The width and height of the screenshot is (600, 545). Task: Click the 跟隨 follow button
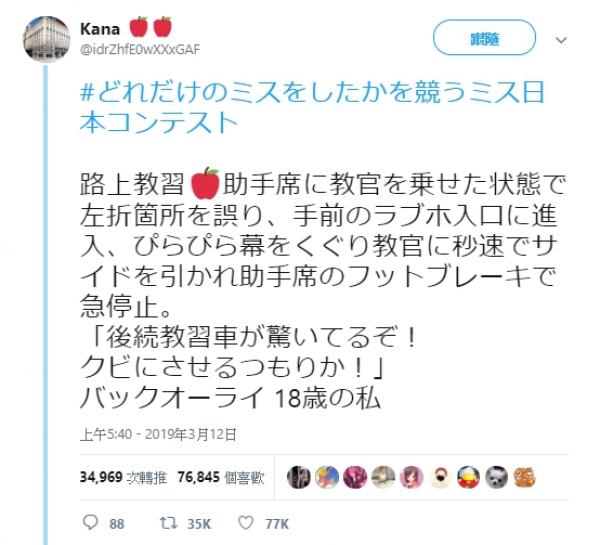coord(484,38)
